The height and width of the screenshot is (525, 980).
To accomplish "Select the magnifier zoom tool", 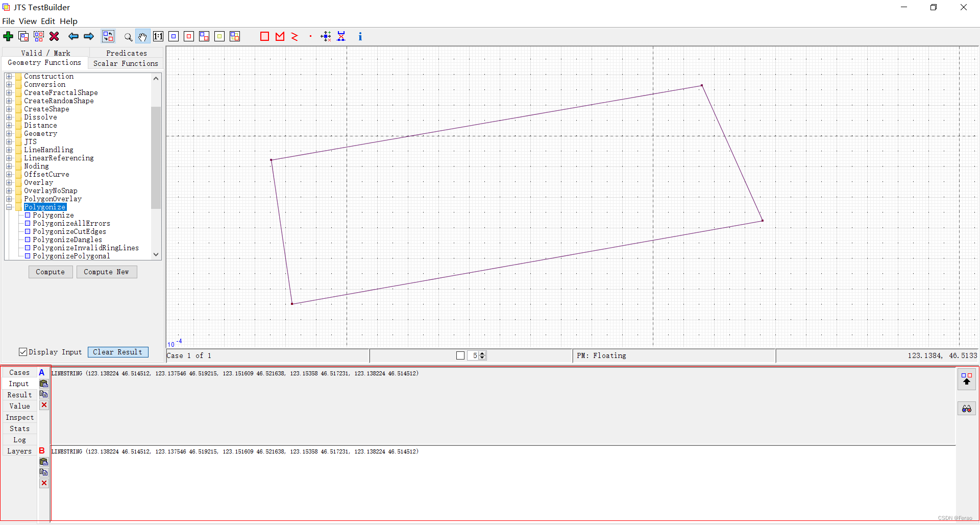I will [128, 37].
